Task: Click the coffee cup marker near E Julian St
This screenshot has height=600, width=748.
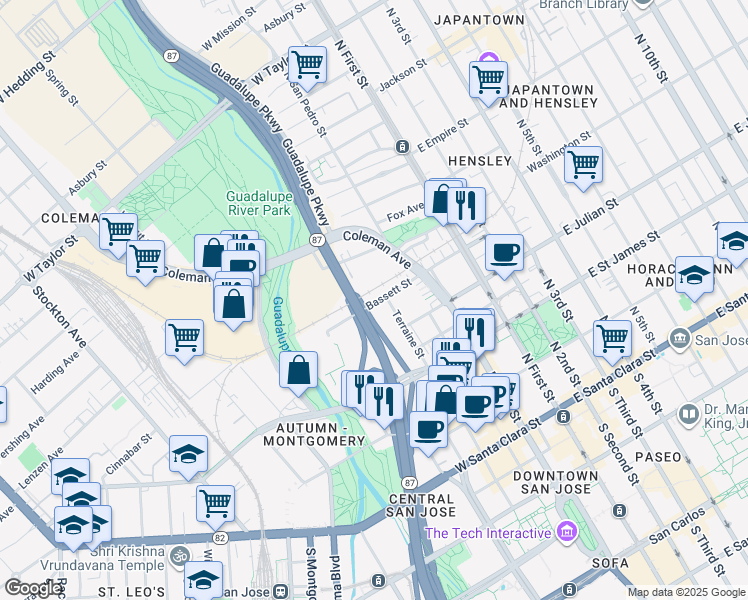Action: pyautogui.click(x=504, y=255)
